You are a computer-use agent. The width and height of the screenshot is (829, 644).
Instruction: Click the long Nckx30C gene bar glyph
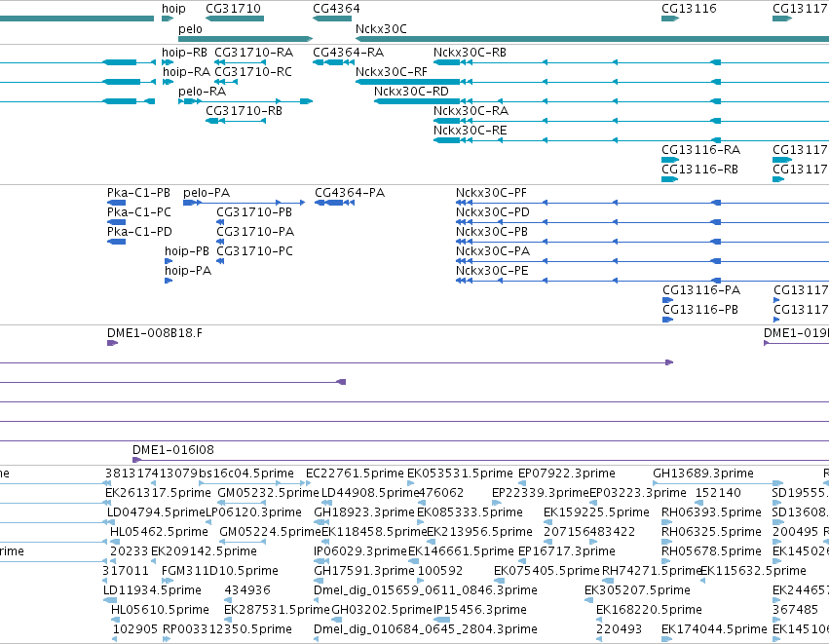592,39
